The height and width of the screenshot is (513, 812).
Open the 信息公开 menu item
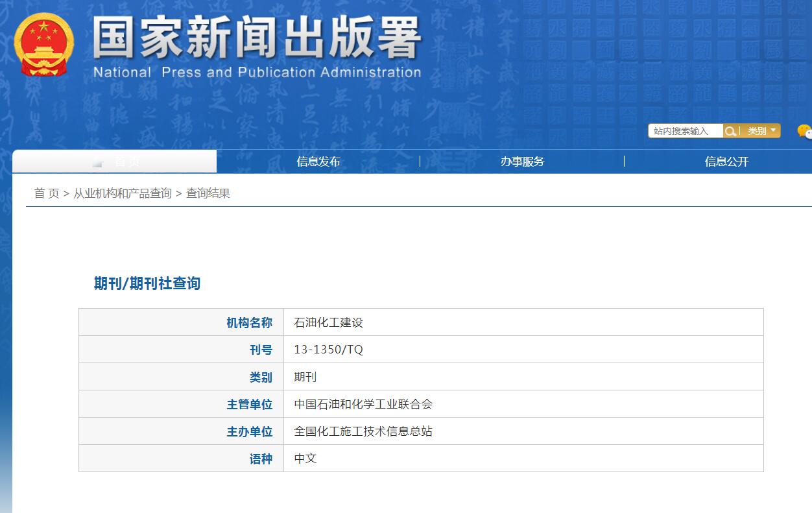(724, 161)
